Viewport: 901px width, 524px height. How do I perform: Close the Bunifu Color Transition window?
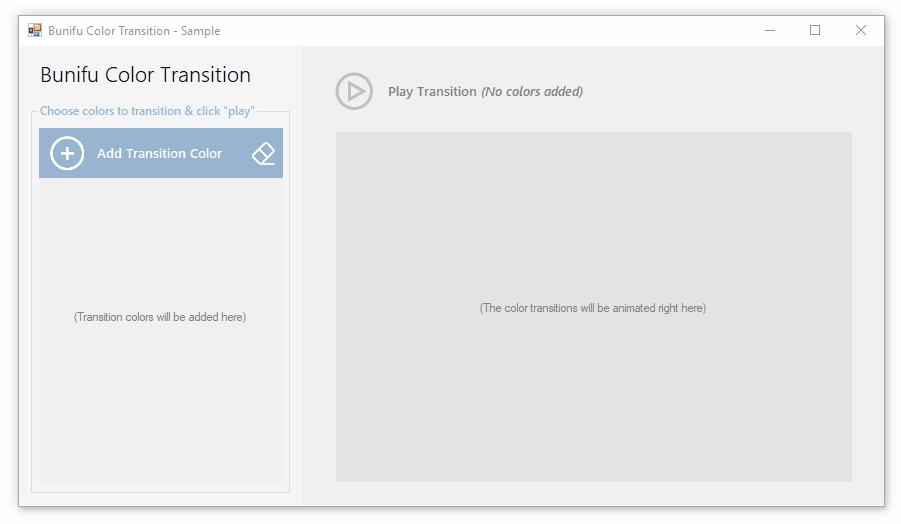pos(860,31)
